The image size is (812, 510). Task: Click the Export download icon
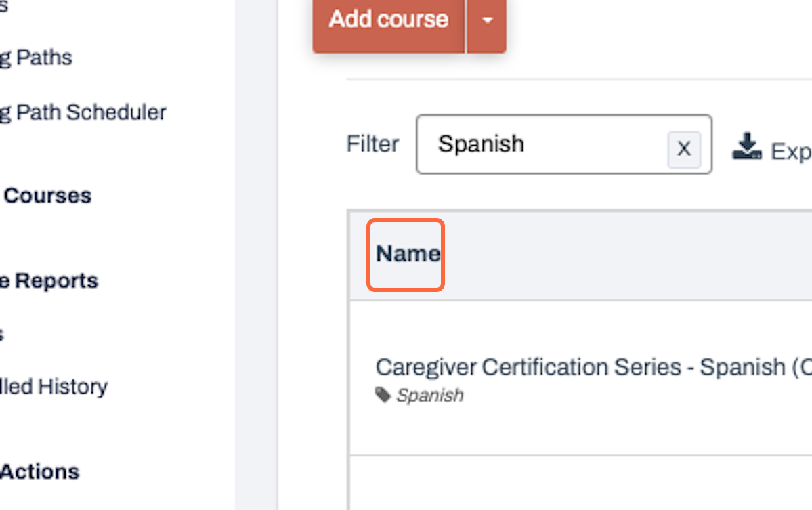click(x=747, y=146)
